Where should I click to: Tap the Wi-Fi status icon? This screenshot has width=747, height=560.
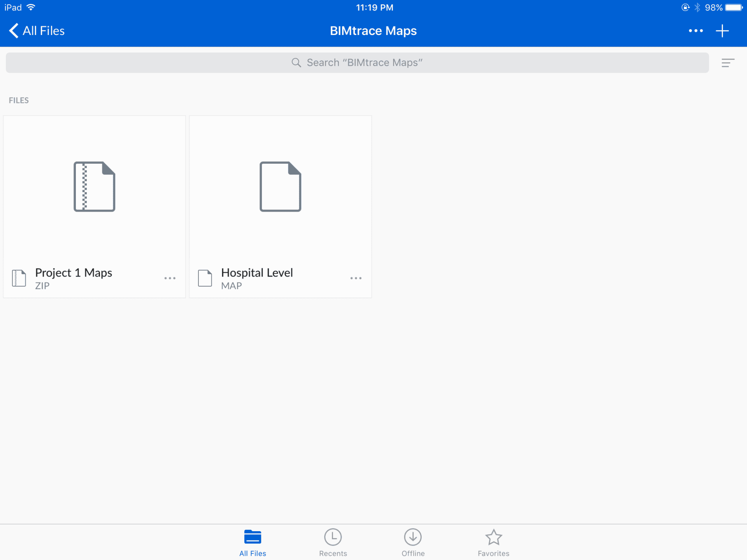(x=31, y=7)
